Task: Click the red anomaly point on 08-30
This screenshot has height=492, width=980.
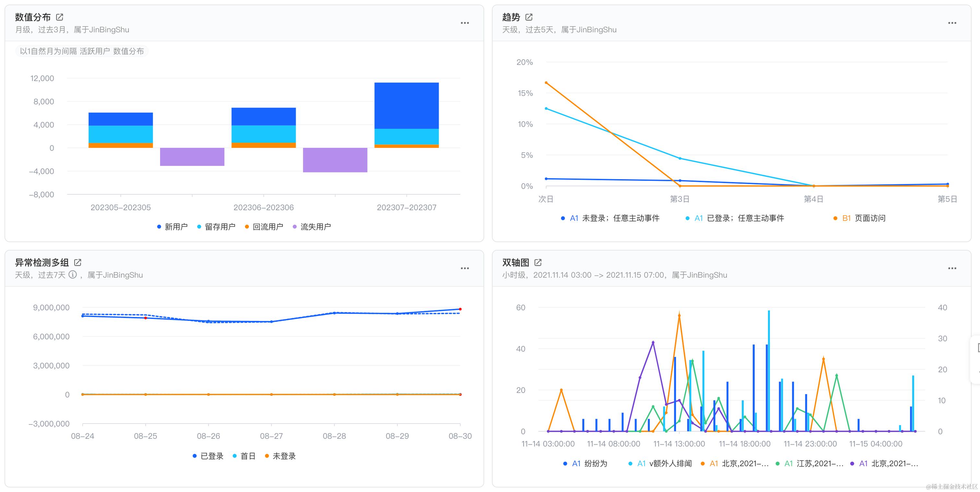Action: pyautogui.click(x=460, y=309)
